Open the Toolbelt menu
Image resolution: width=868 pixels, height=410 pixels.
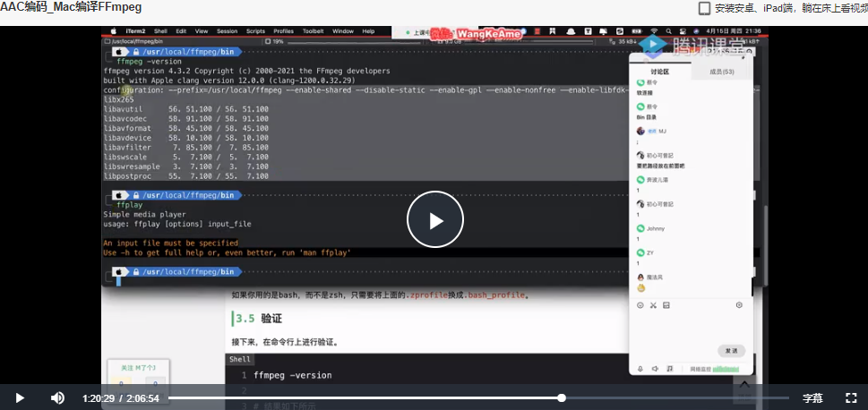click(x=313, y=31)
